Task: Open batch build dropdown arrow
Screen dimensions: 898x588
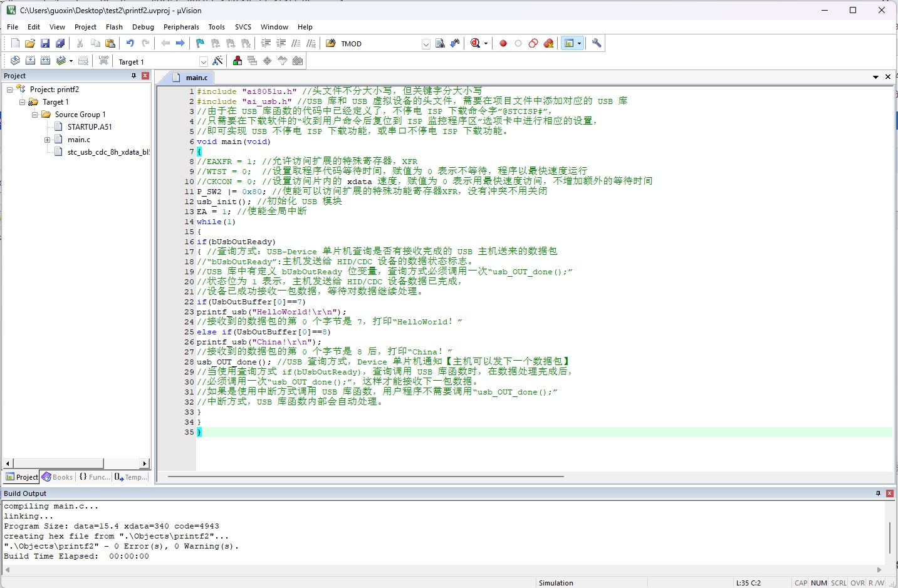Action: (x=71, y=61)
